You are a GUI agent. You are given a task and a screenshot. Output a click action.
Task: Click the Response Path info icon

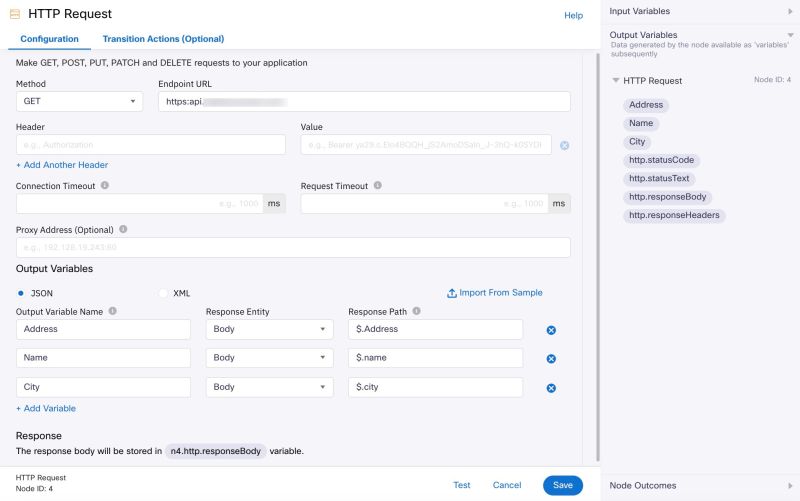pyautogui.click(x=416, y=311)
